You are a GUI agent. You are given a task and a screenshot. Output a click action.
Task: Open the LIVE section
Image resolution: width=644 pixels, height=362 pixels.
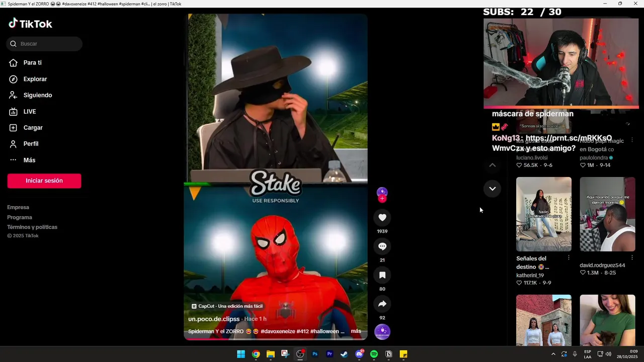coord(23,112)
